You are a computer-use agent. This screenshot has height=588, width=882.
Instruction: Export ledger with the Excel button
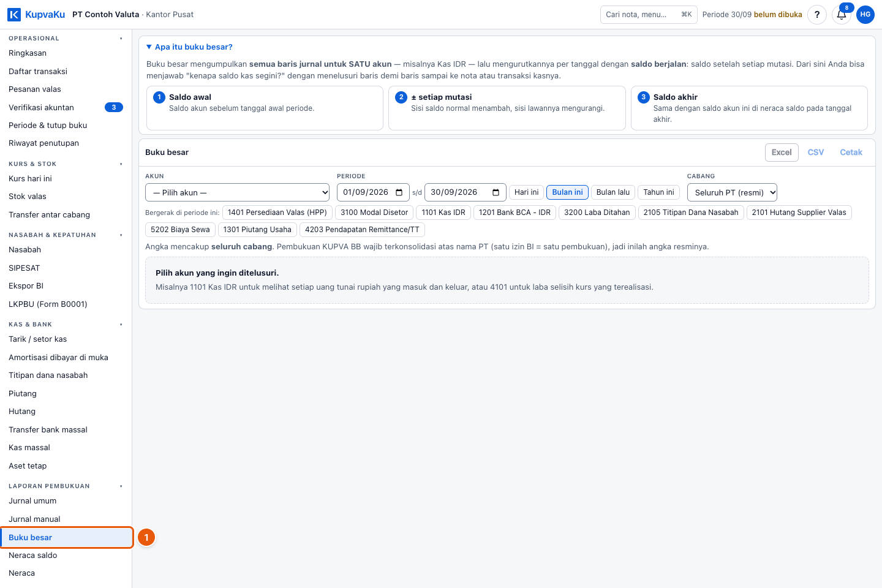(782, 153)
